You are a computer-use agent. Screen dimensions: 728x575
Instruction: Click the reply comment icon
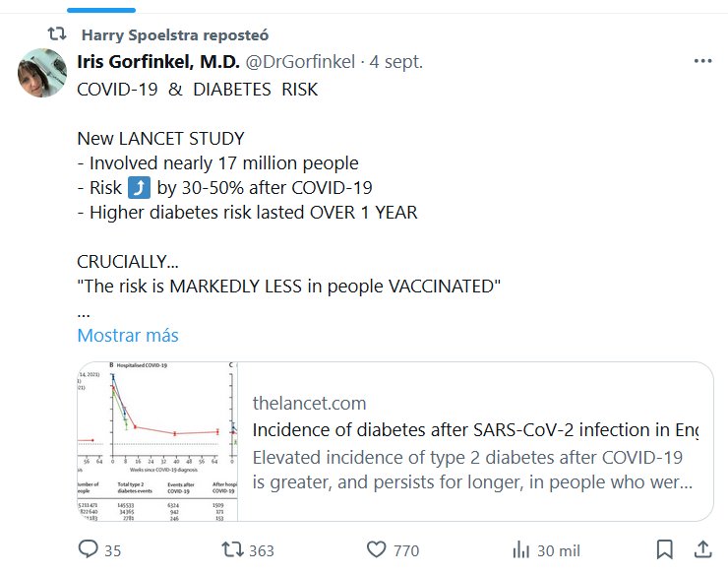[87, 550]
